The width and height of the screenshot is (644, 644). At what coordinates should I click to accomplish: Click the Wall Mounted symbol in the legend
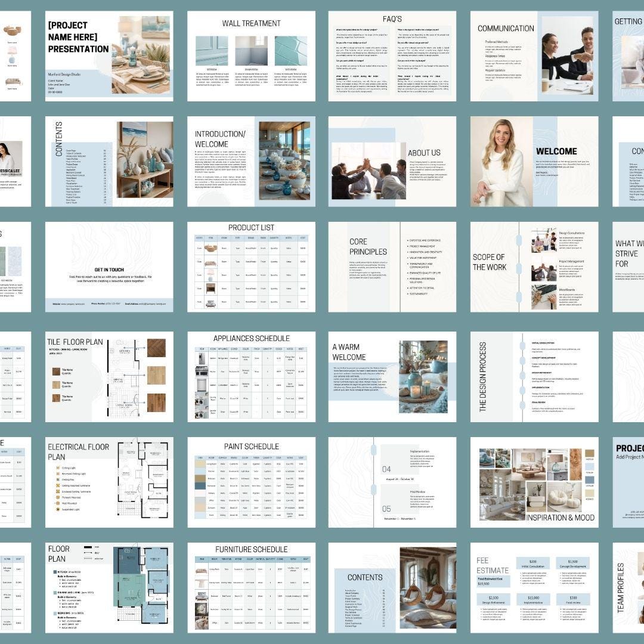pos(58,503)
